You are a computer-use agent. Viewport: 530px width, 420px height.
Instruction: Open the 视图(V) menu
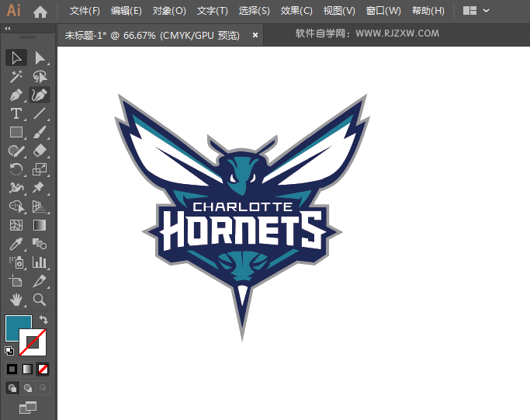(x=339, y=11)
